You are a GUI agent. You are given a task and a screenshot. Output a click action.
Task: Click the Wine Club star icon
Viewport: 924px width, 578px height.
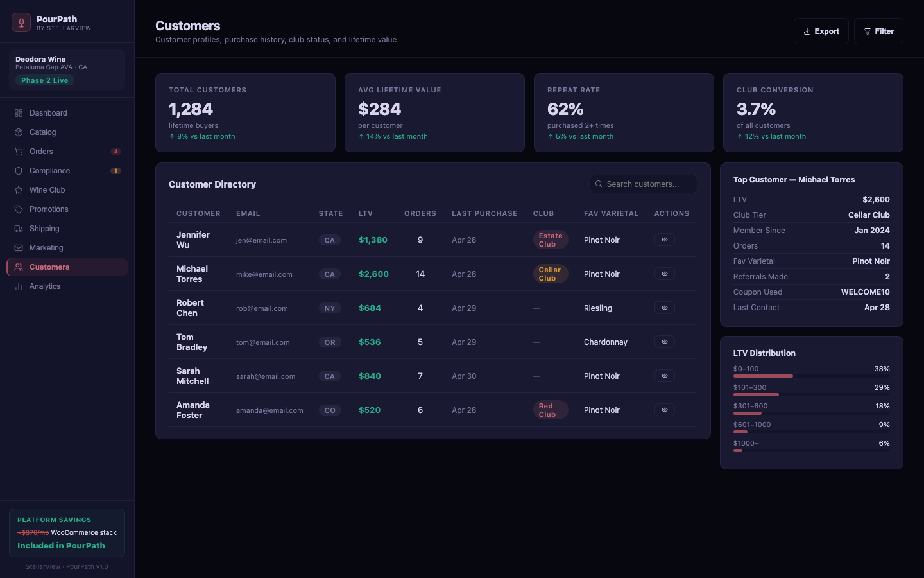(x=19, y=190)
